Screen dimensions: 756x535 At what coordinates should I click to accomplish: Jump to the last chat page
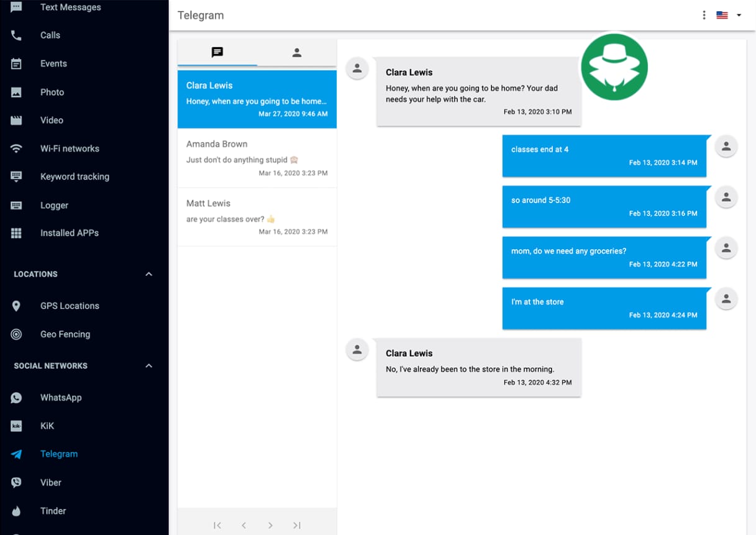pos(296,525)
